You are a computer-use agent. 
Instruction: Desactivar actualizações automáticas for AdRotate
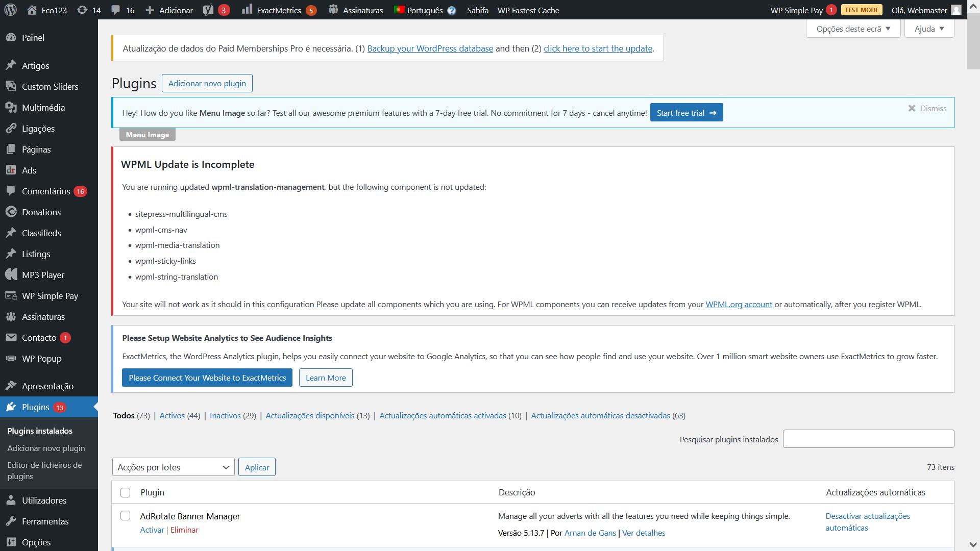point(868,522)
